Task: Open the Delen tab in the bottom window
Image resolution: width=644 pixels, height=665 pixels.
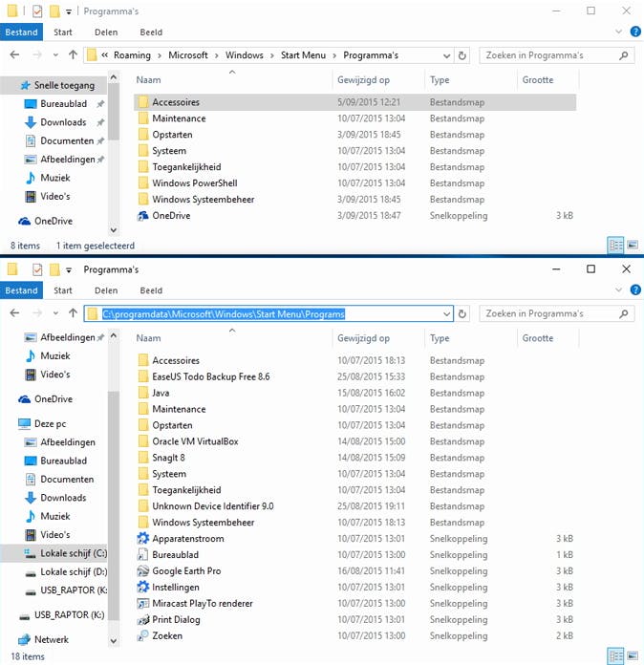Action: click(106, 290)
